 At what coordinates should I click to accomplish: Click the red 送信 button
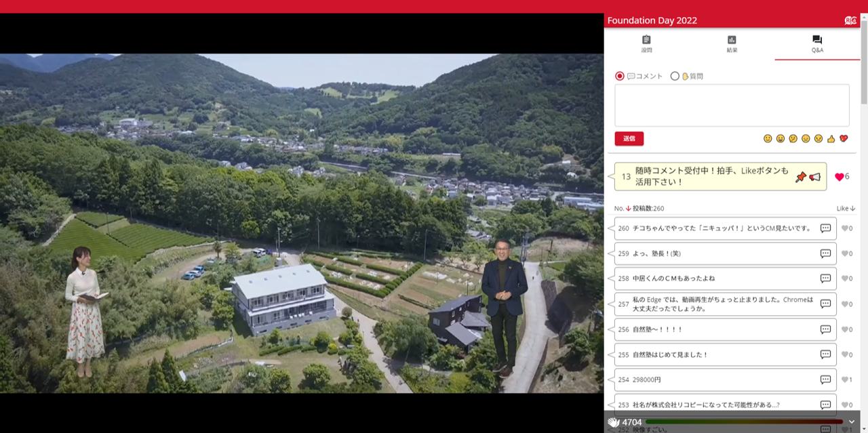pyautogui.click(x=629, y=138)
